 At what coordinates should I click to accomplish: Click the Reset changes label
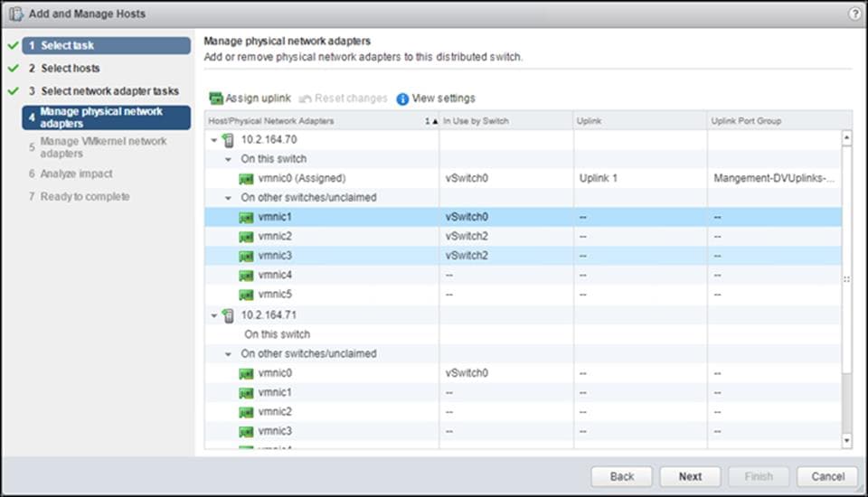pyautogui.click(x=351, y=98)
